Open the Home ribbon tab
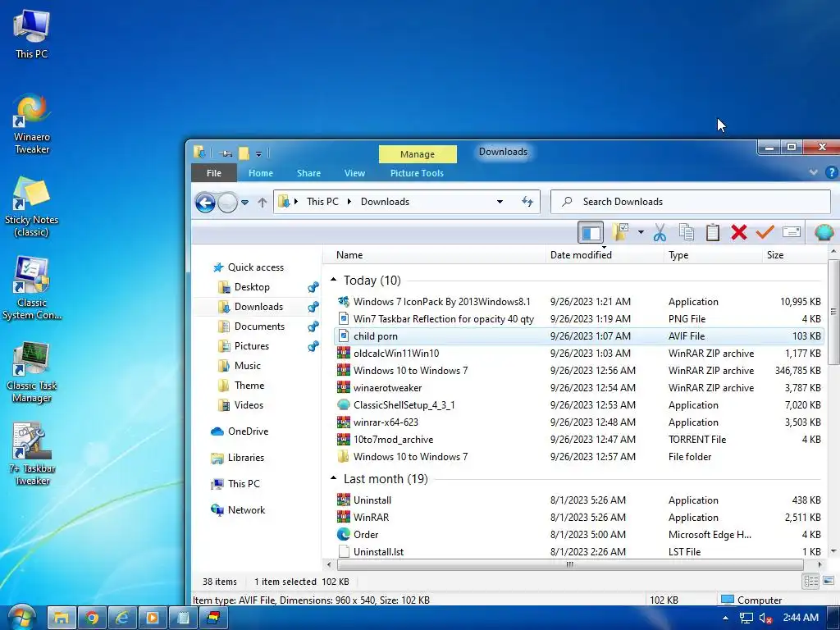Image resolution: width=840 pixels, height=630 pixels. (x=260, y=173)
